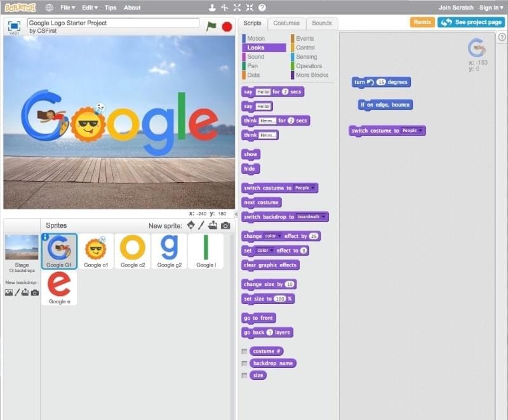Enable the backdrop name monitor checkbox
Image resolution: width=508 pixels, height=420 pixels.
244,364
